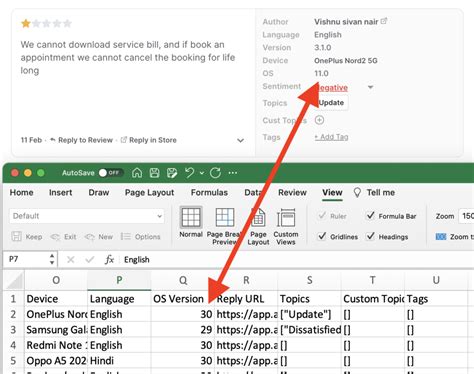Image resolution: width=474 pixels, height=374 pixels.
Task: Click the Tell me lightbulb icon
Action: pos(357,192)
